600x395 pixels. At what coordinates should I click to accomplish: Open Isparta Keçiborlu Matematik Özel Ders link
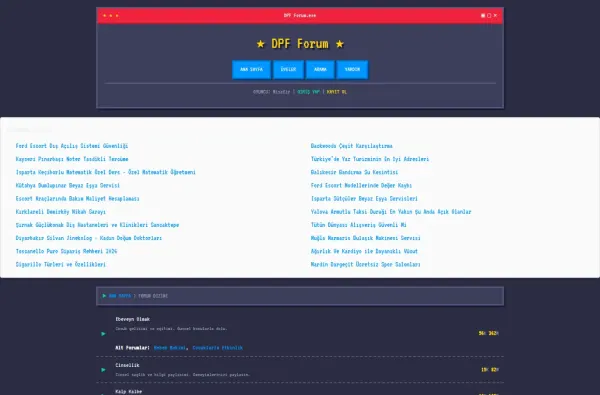point(106,172)
